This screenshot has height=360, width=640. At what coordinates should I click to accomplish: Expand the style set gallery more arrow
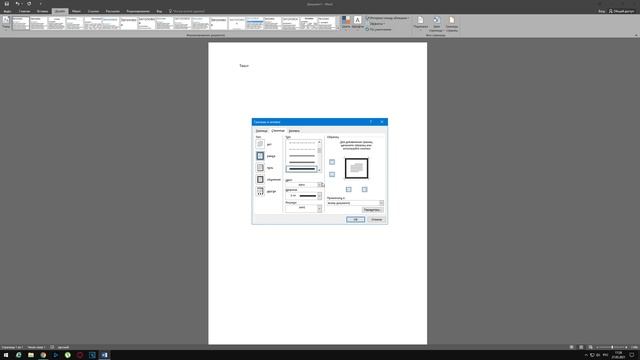coord(338,28)
